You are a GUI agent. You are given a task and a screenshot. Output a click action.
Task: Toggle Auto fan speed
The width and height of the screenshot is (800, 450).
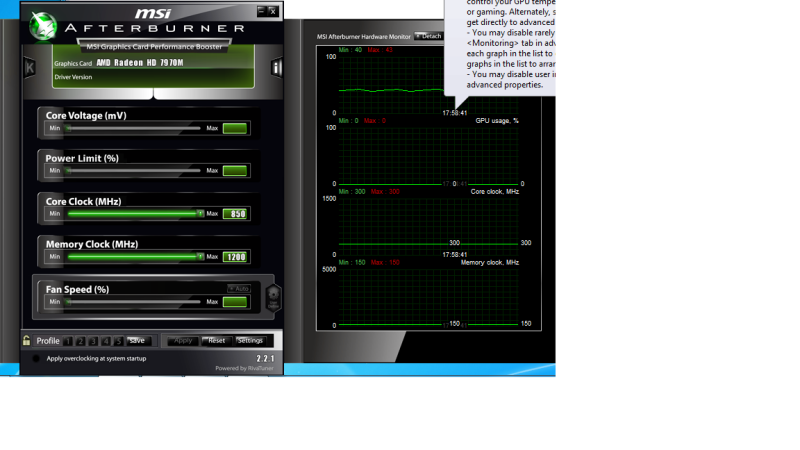[x=239, y=289]
